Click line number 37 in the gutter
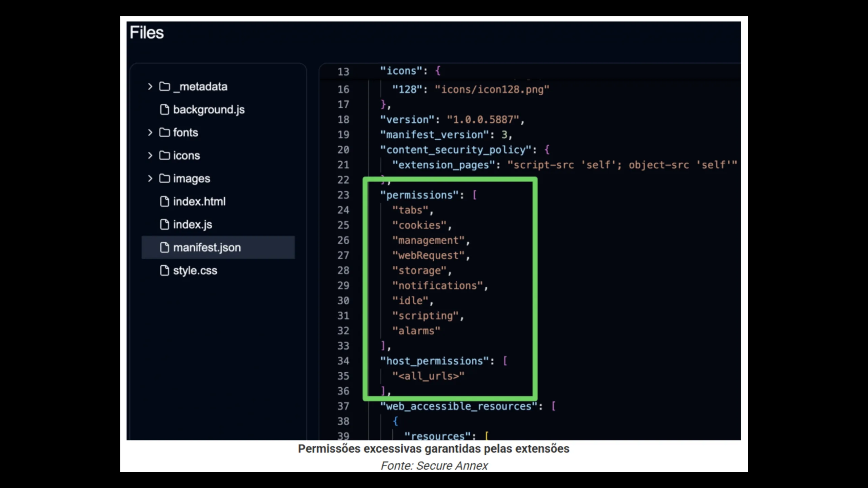The width and height of the screenshot is (868, 488). click(343, 406)
